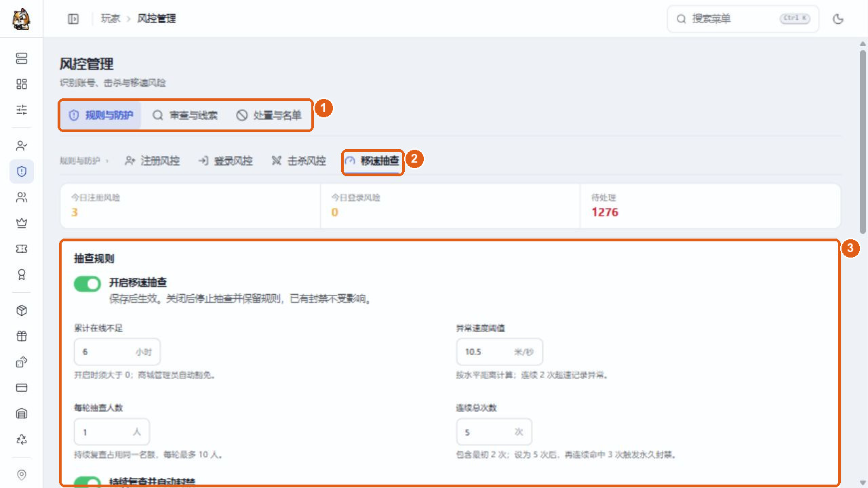The height and width of the screenshot is (488, 868).
Task: Click the 风控管理 breadcrumb in the top bar
Action: click(x=157, y=19)
